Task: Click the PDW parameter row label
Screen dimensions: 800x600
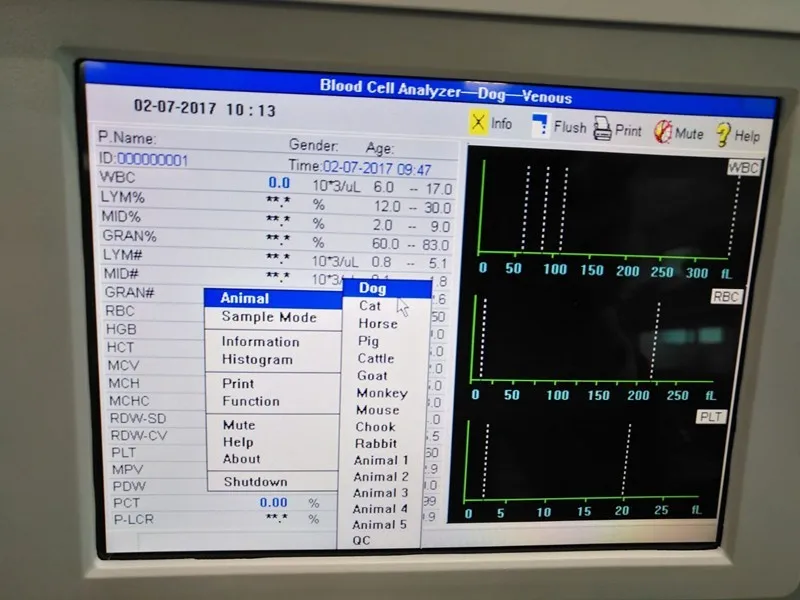Action: pos(129,486)
